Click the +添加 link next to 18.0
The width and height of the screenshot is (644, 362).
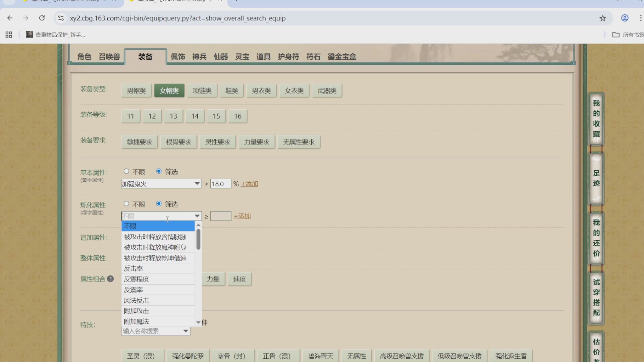tap(249, 183)
